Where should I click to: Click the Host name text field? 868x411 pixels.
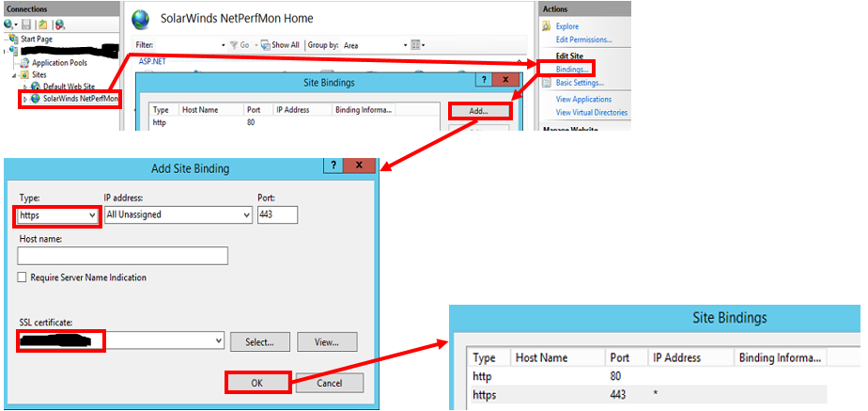point(122,256)
